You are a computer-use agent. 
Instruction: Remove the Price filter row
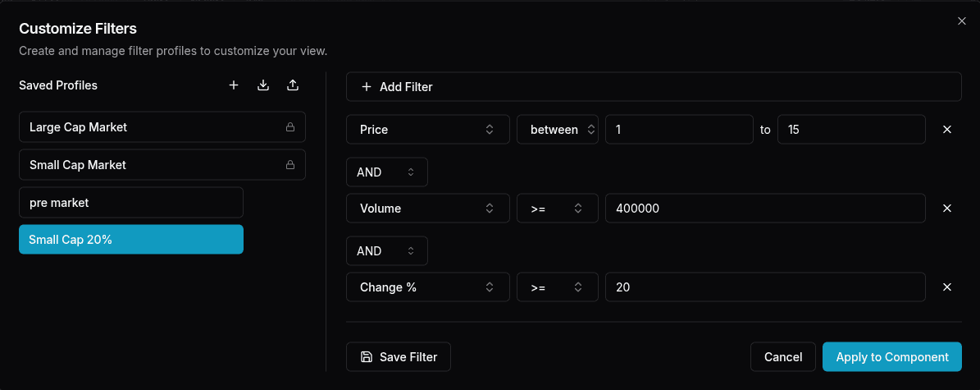[x=947, y=130]
